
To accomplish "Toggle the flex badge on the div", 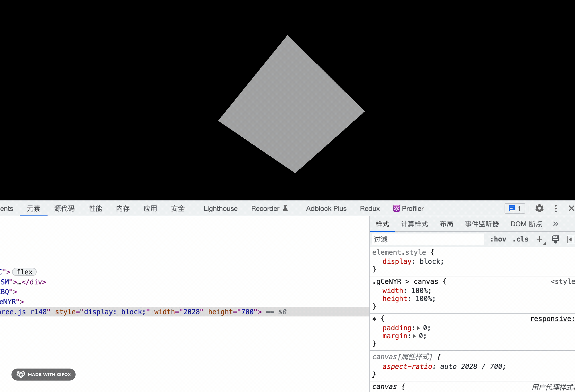I will [x=24, y=272].
